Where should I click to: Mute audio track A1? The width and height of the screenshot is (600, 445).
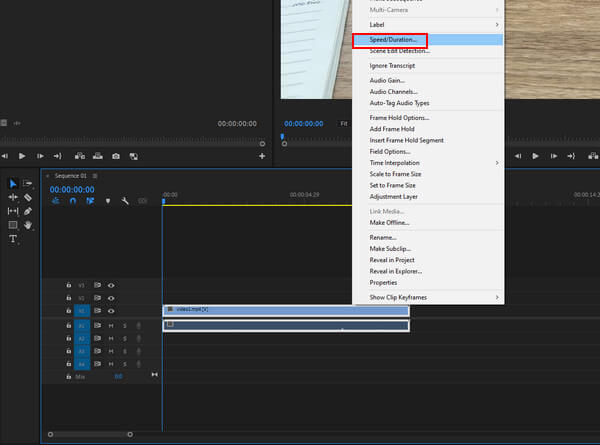[111, 326]
